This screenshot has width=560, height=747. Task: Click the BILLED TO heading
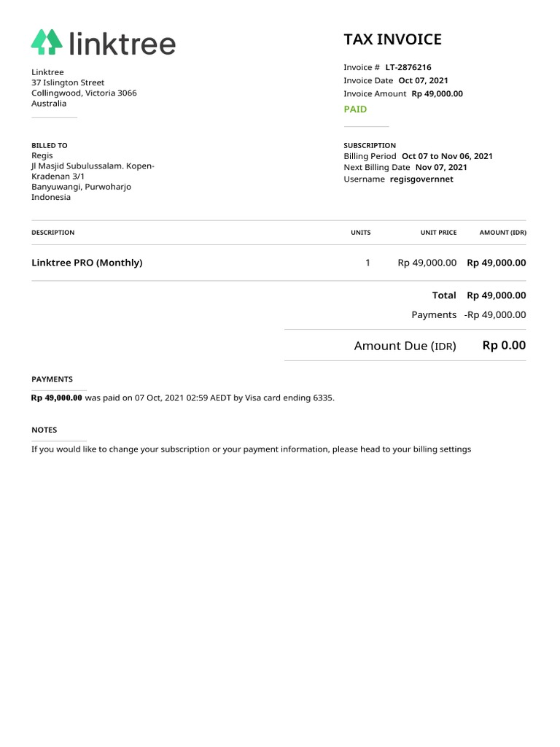(50, 145)
